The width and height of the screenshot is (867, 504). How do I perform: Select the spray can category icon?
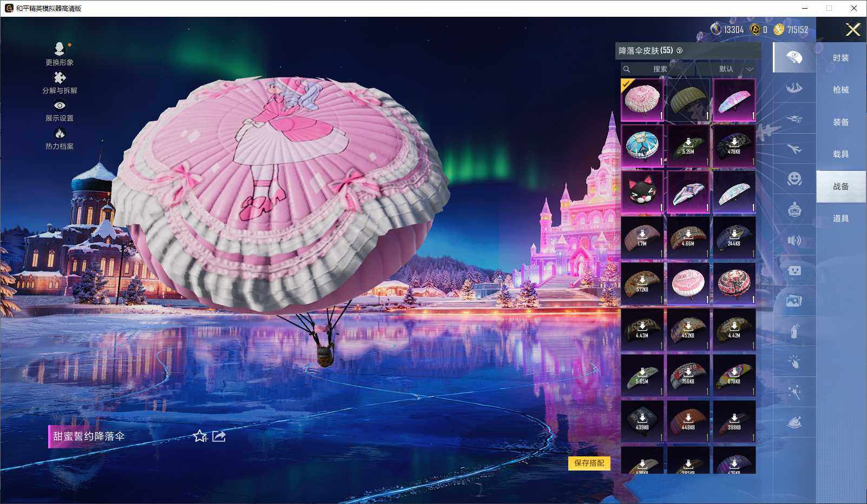(x=794, y=331)
